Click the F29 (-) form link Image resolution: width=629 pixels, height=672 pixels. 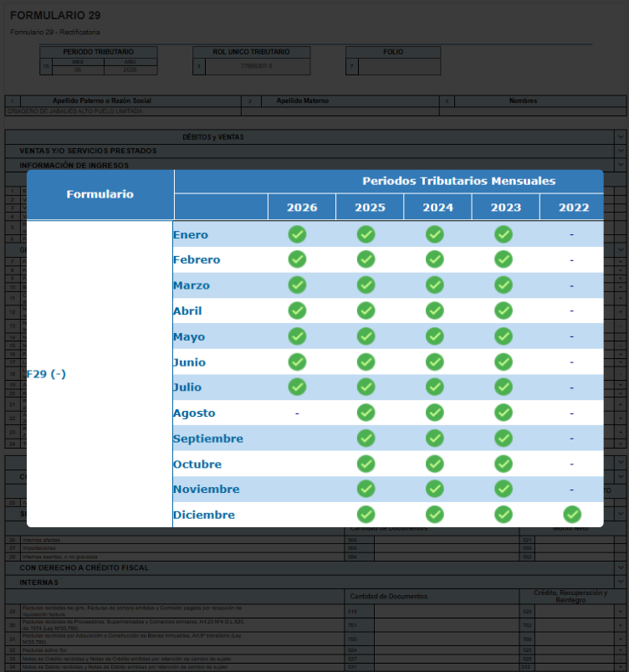click(x=46, y=374)
